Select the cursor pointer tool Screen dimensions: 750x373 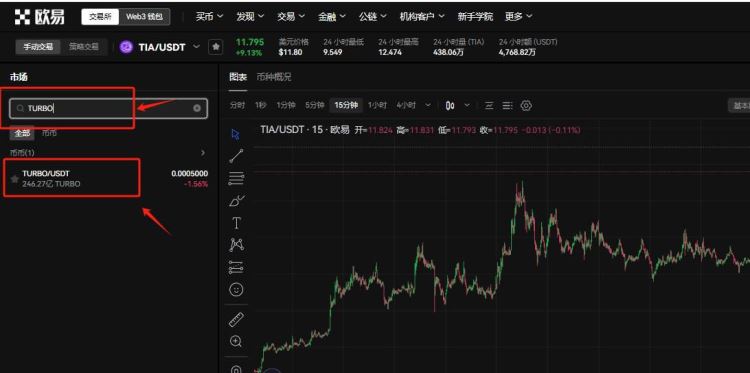point(235,134)
